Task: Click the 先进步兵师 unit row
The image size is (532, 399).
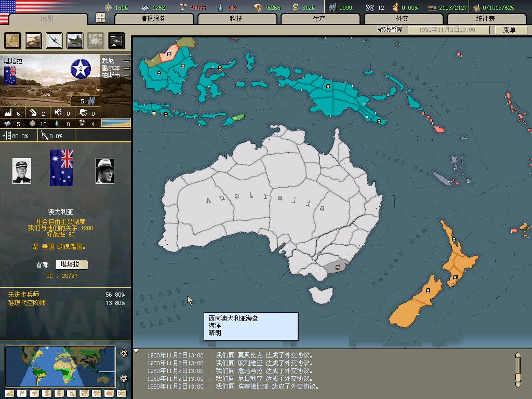Action: pyautogui.click(x=66, y=295)
